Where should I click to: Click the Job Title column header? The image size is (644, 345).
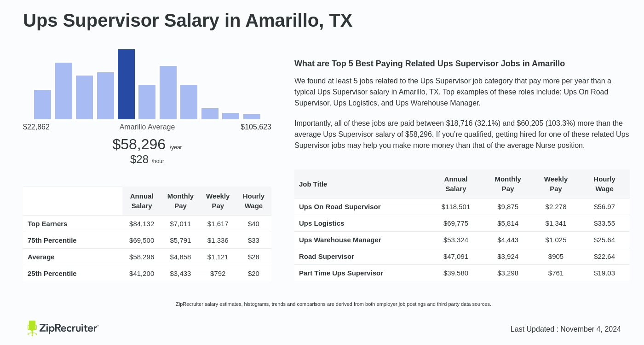[313, 184]
